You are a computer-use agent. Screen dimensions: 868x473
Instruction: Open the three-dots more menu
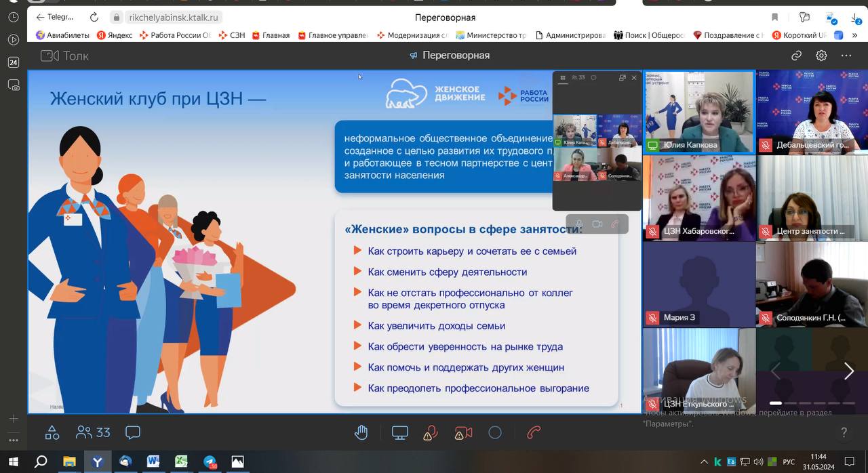[846, 56]
